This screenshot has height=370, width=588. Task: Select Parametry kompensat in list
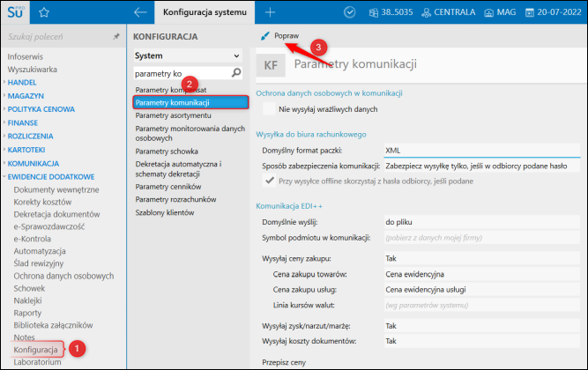pyautogui.click(x=171, y=90)
